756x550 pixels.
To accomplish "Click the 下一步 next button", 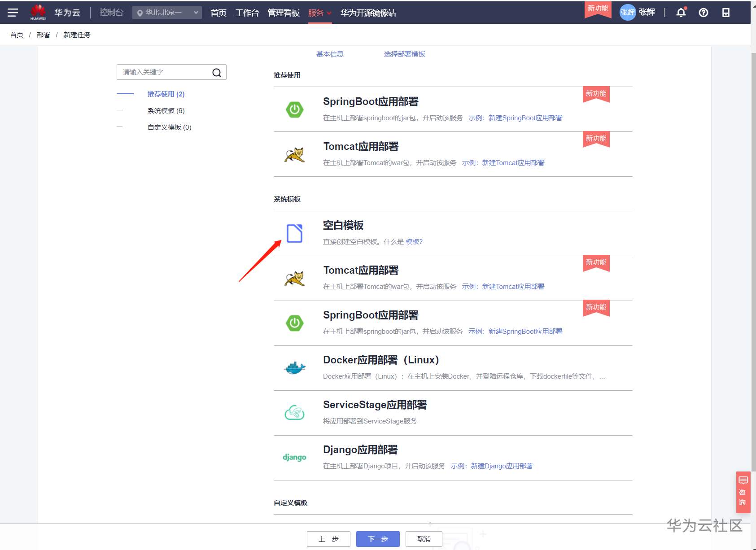I will (x=378, y=539).
